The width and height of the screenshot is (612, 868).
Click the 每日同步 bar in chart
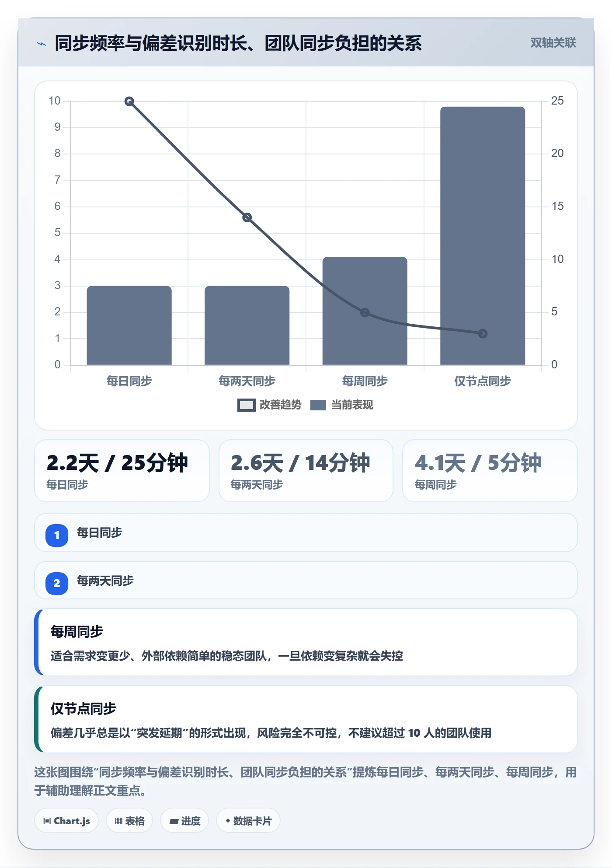(x=129, y=325)
